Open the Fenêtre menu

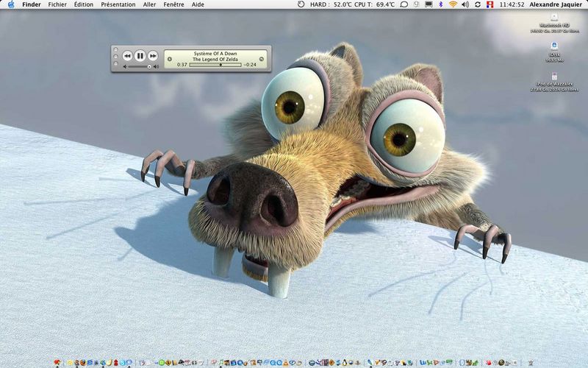[x=174, y=4]
